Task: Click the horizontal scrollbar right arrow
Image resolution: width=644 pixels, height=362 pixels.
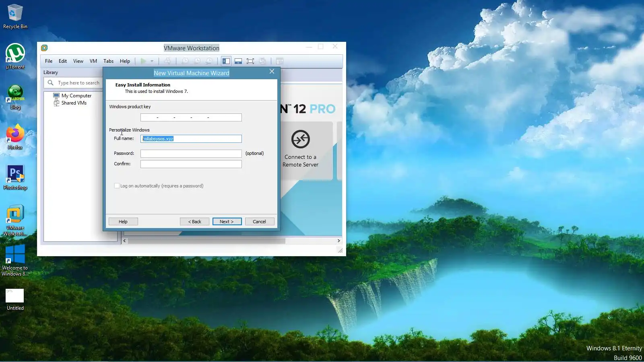Action: pyautogui.click(x=339, y=241)
